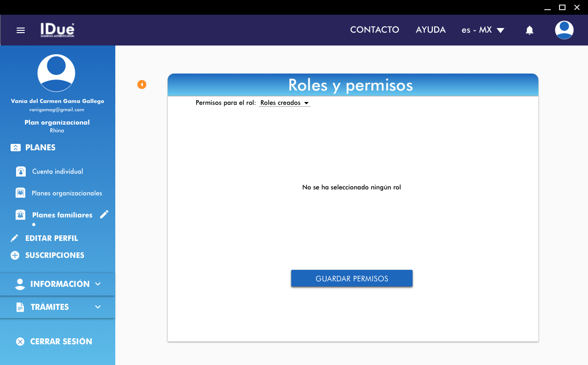
Task: Open the hamburger menu icon
Action: pos(21,30)
